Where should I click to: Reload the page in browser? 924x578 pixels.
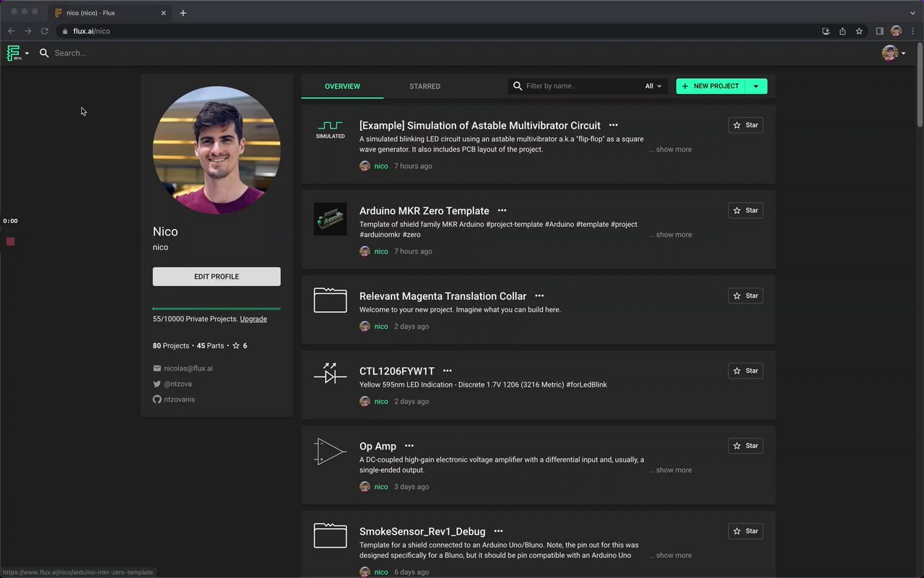point(45,31)
